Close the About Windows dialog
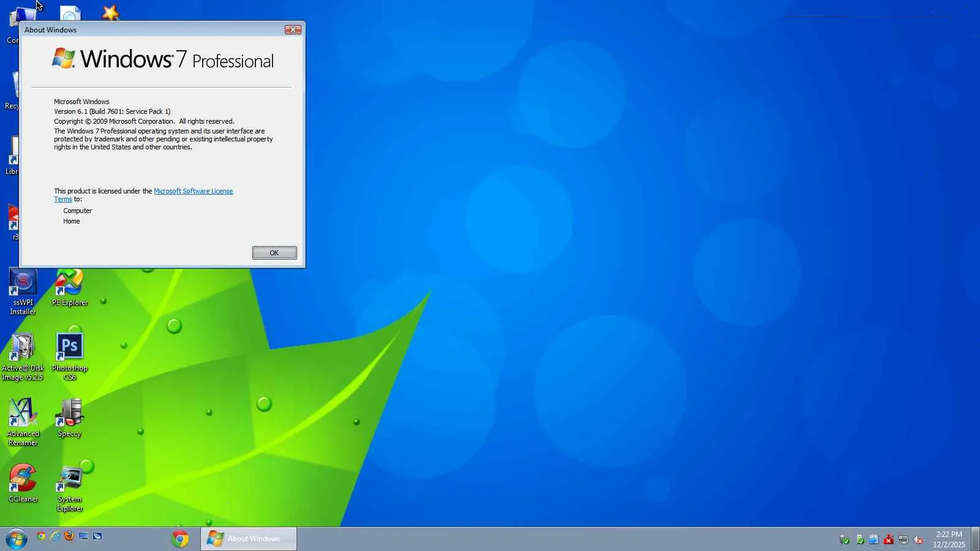 point(293,30)
